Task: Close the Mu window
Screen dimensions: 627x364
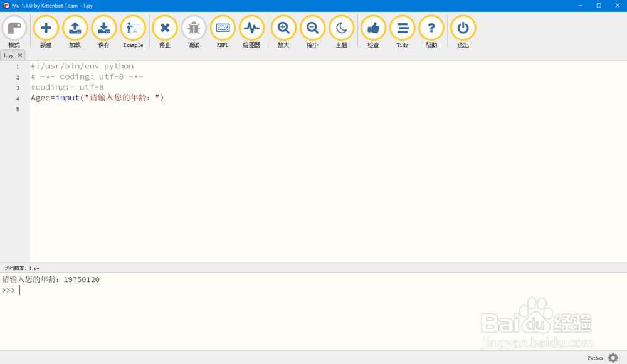Action: (x=618, y=6)
